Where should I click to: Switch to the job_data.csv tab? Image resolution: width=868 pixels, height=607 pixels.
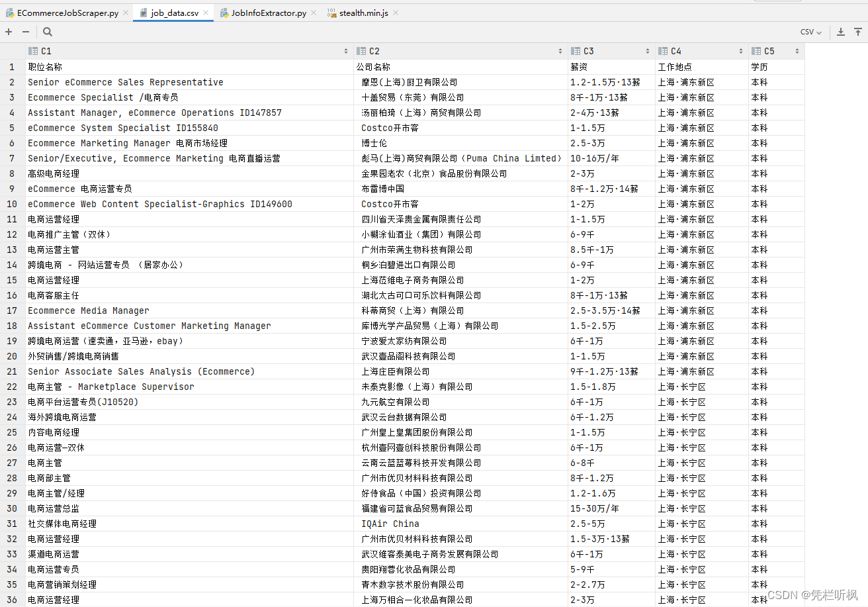click(x=173, y=13)
